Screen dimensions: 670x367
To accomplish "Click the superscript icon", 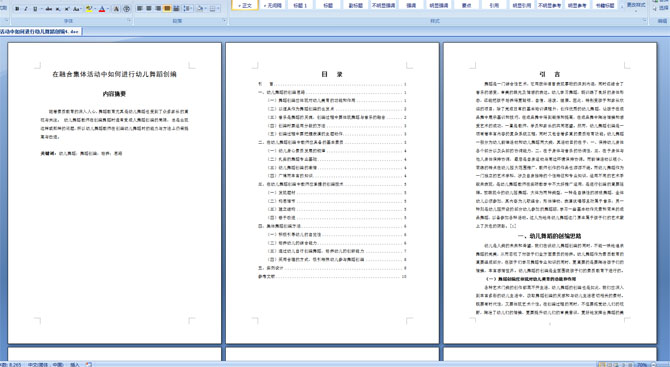I will point(67,9).
